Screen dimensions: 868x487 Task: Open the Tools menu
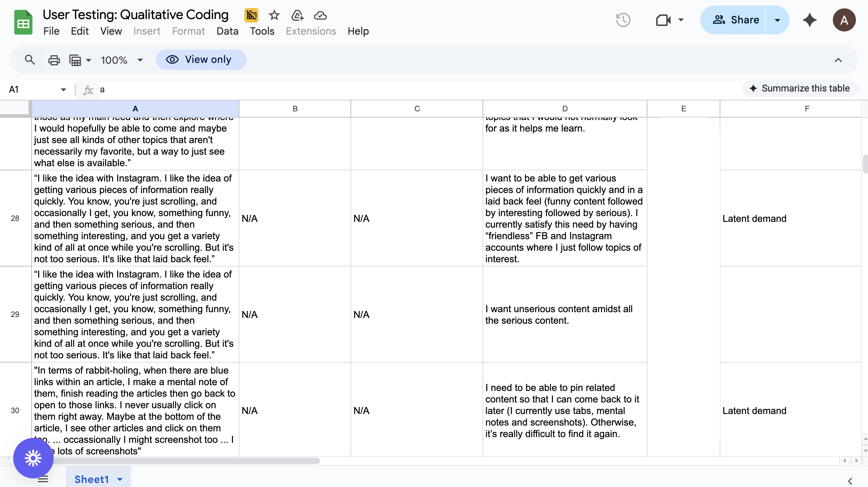click(262, 31)
